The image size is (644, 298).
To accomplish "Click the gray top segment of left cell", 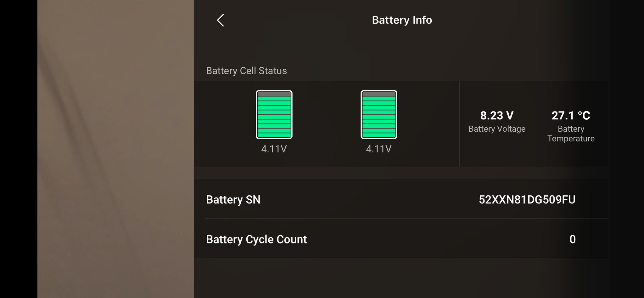I will [274, 94].
